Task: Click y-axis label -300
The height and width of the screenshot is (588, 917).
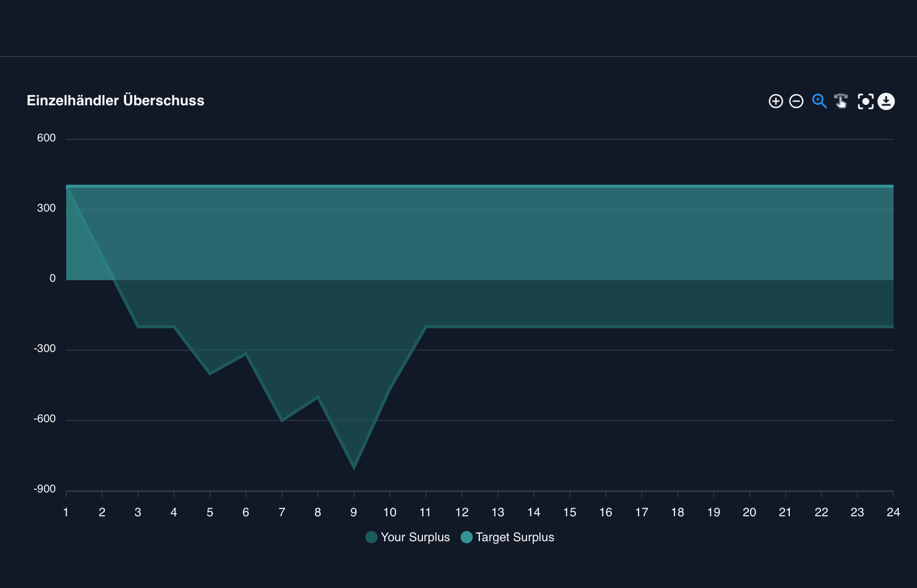Action: tap(45, 348)
